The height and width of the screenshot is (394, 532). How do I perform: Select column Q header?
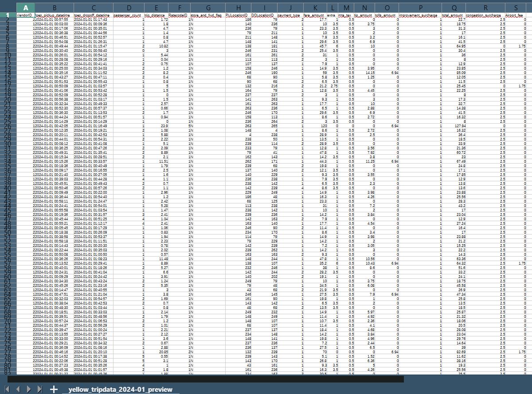[454, 8]
